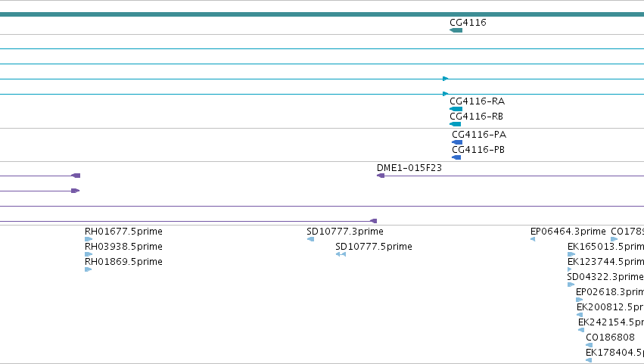Click the SD04322.3prime arrow glyph
Viewport: 644px width, 364px height.
(x=571, y=285)
